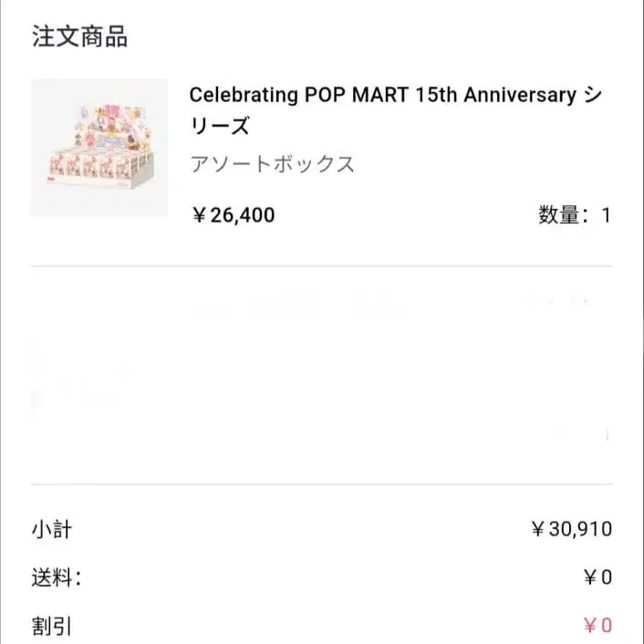Viewport: 644px width, 644px height.
Task: Click the divider line above 小計
Action: pyautogui.click(x=321, y=484)
